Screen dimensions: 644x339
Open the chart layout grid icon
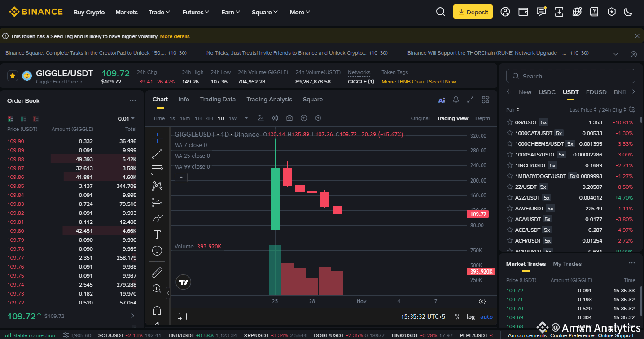click(x=486, y=100)
